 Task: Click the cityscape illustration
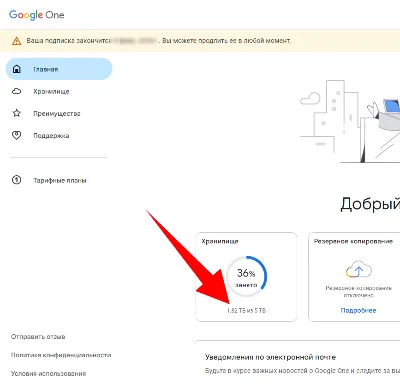(350, 121)
